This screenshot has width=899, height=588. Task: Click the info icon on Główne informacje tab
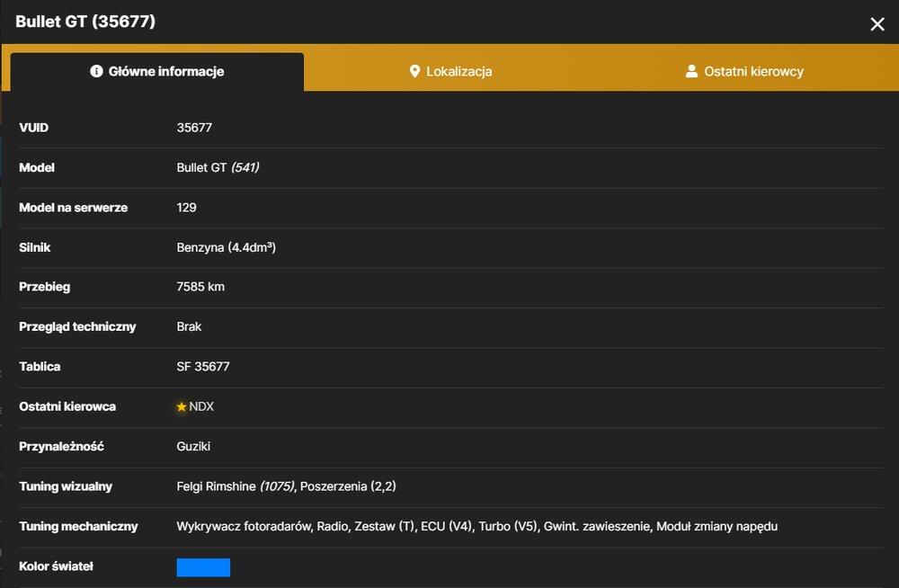[96, 71]
